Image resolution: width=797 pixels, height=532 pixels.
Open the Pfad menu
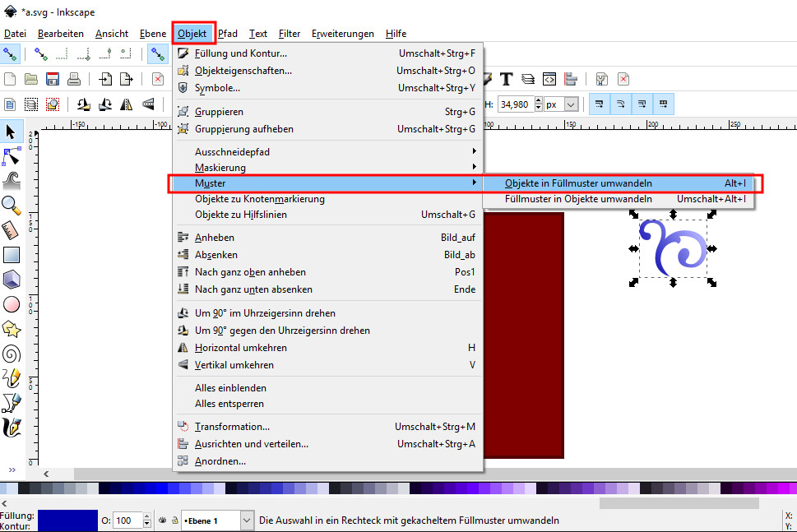pos(228,34)
